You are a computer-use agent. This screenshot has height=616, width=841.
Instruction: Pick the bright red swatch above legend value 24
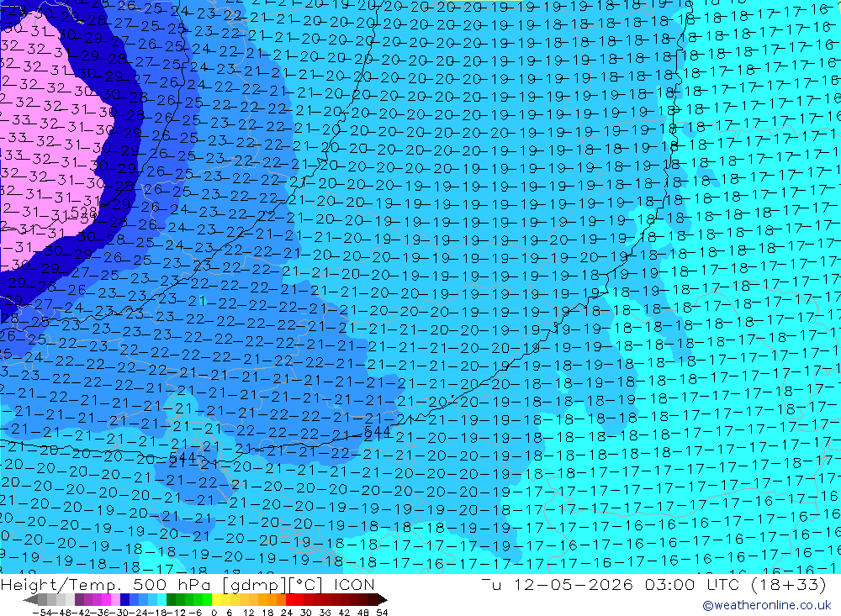(290, 599)
